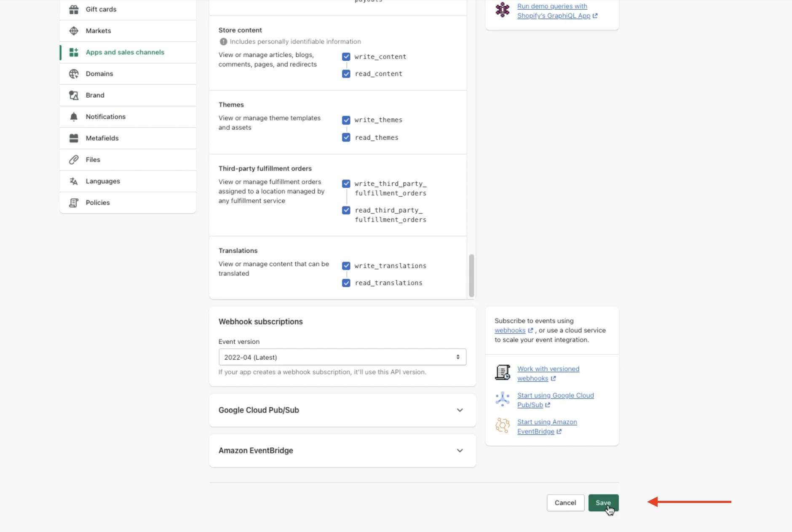Click the Metafields icon

click(x=74, y=138)
